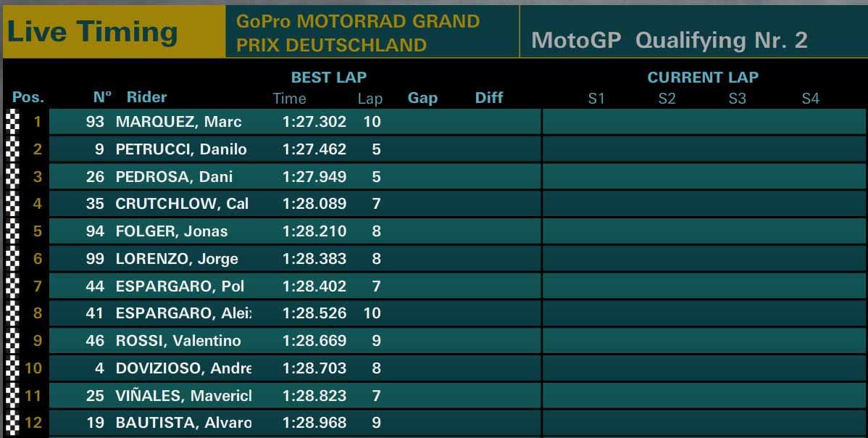Click the Diff column header

tap(489, 97)
